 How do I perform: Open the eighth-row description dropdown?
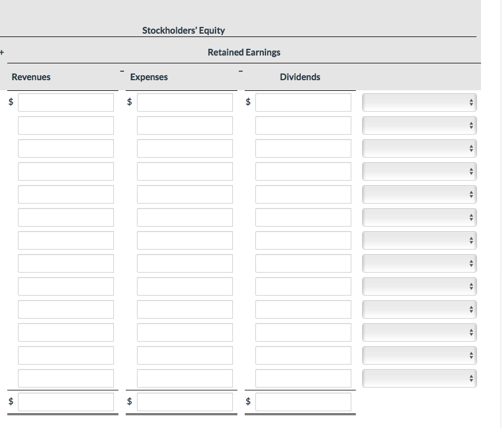click(x=419, y=264)
